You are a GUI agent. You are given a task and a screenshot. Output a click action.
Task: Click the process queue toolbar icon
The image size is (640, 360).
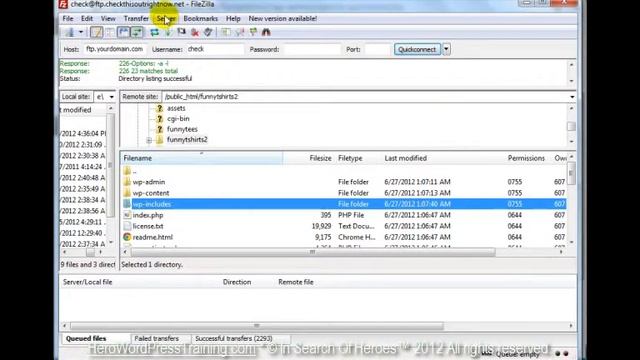(168, 32)
